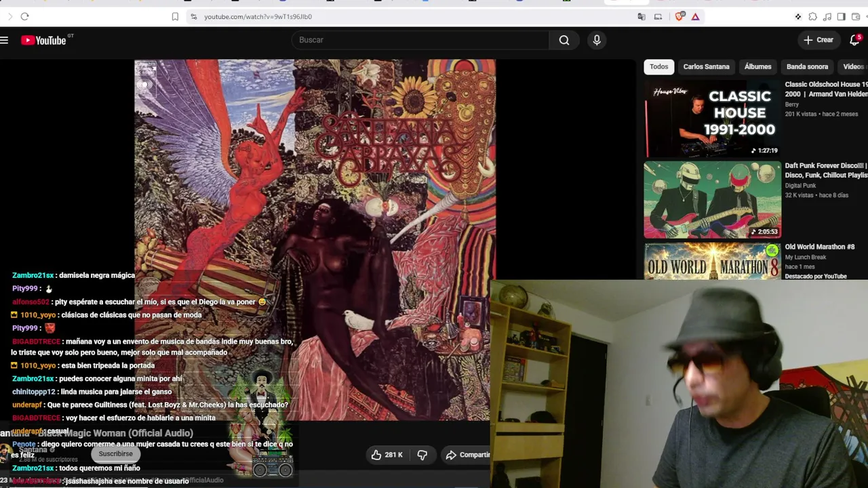The image size is (868, 488).
Task: Click the Crear button
Action: click(x=818, y=40)
